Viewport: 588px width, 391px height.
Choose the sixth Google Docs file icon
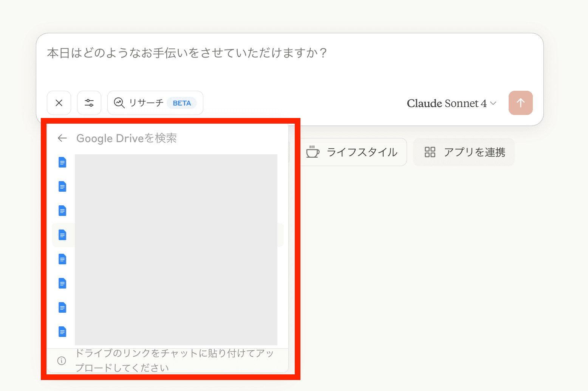coord(62,283)
